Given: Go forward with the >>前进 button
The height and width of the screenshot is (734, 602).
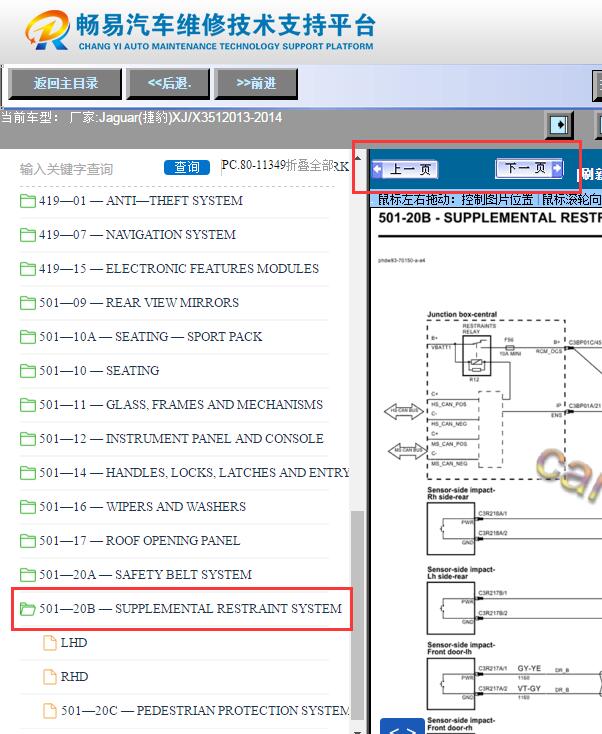Looking at the screenshot, I should click(256, 84).
